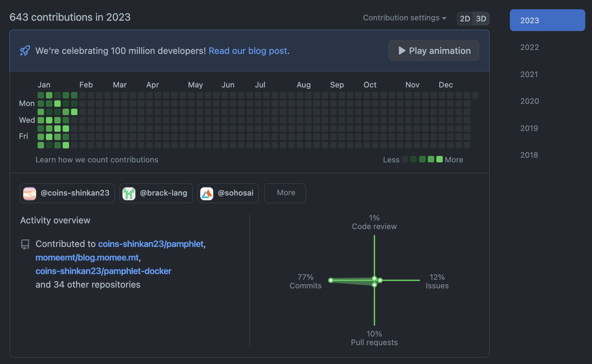
Task: Click the coins-shinkan23 organization avatar
Action: tap(30, 193)
